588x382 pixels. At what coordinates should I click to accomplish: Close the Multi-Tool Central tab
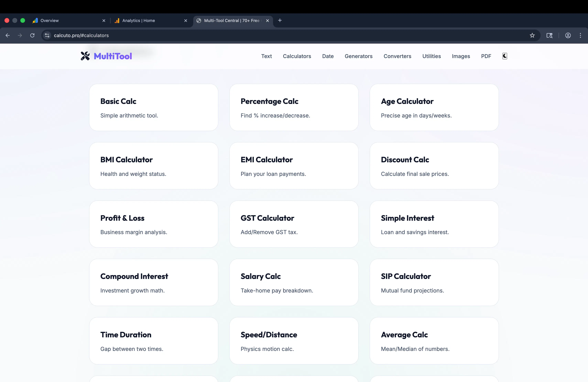pyautogui.click(x=267, y=21)
